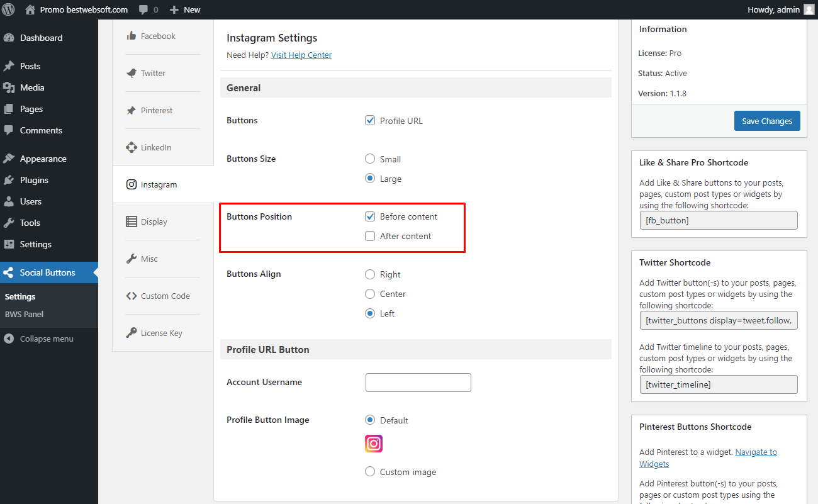
Task: Click the [fb_button] shortcode field
Action: click(719, 220)
